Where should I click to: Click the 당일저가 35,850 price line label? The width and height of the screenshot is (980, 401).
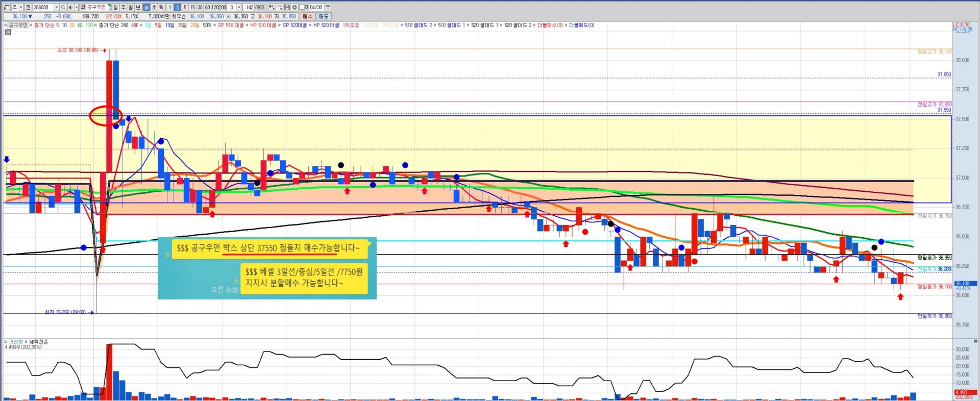coord(935,316)
